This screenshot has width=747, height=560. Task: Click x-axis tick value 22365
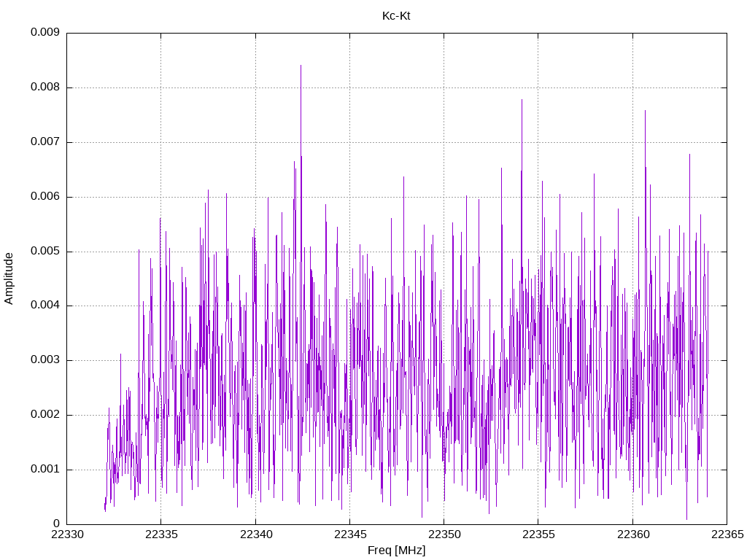pos(727,534)
